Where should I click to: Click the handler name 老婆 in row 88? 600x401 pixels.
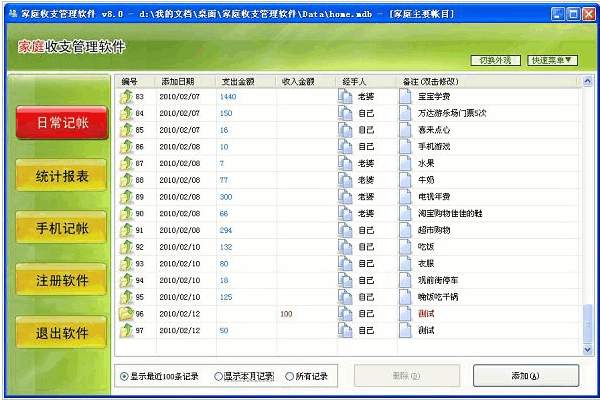click(x=366, y=180)
